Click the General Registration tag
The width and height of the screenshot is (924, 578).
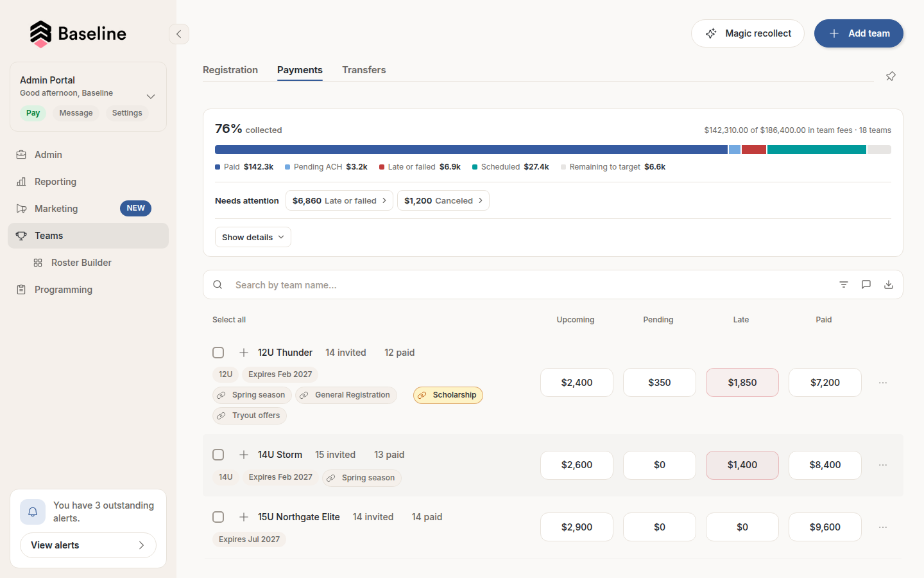(346, 396)
